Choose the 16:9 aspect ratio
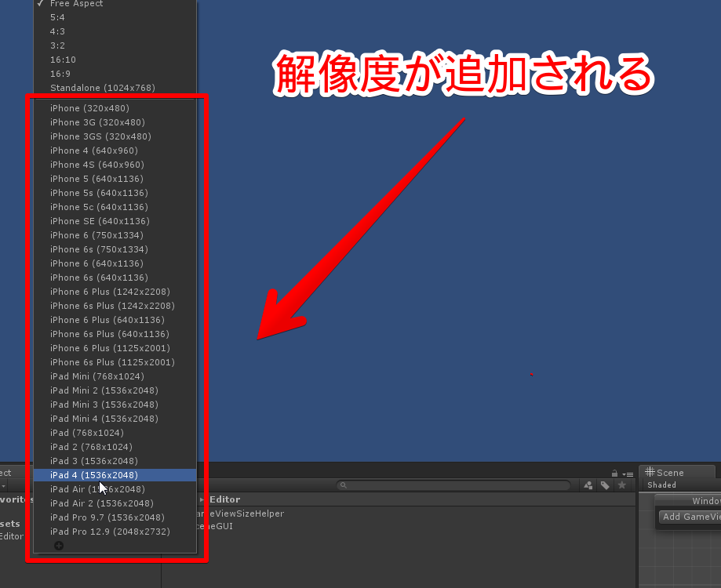Image resolution: width=721 pixels, height=588 pixels. coord(115,74)
